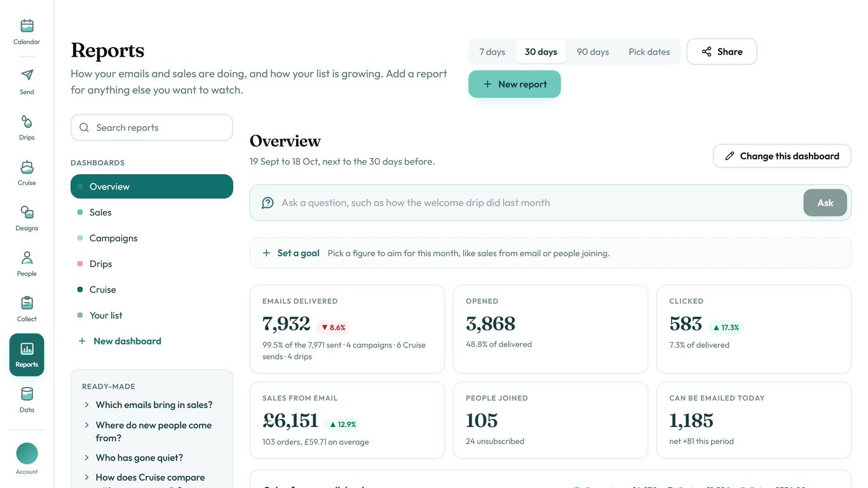868x488 pixels.
Task: Open the Pick dates option
Action: 649,51
